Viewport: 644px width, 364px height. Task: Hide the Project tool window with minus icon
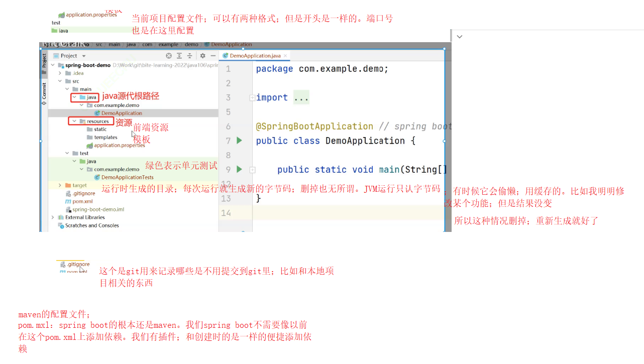[x=212, y=56]
